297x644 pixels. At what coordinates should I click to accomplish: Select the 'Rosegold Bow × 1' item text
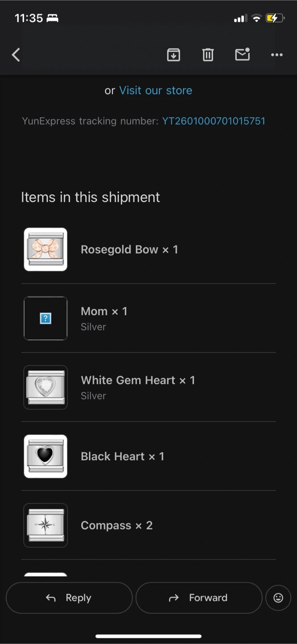coord(129,250)
